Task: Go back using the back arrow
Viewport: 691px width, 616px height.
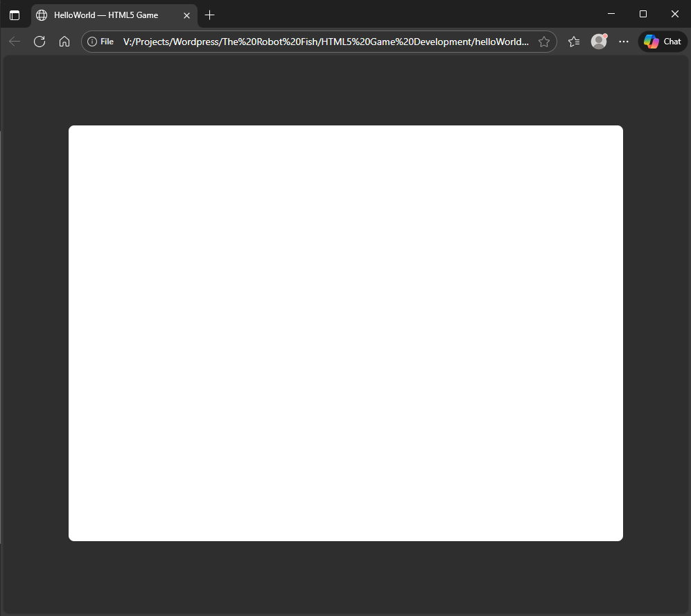Action: pos(15,42)
